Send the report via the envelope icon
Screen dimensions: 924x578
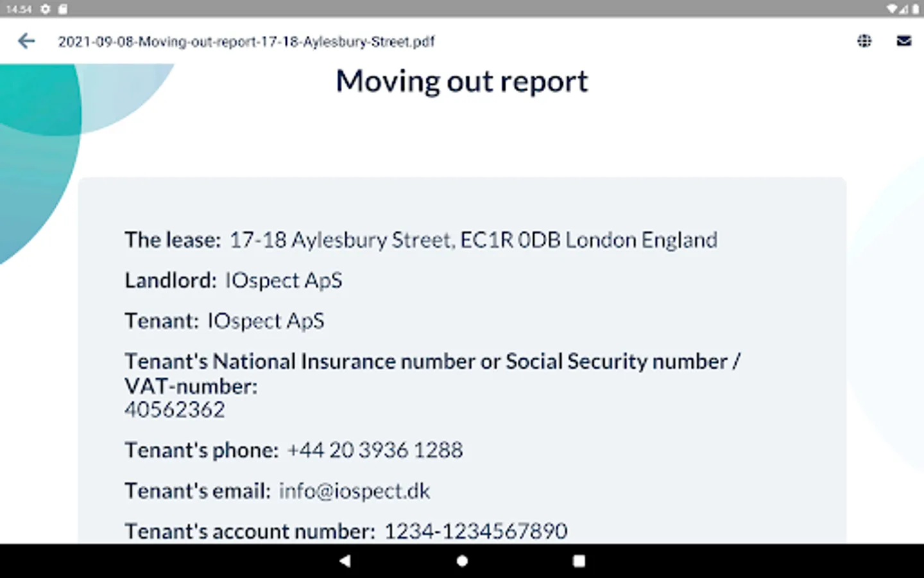(x=903, y=41)
